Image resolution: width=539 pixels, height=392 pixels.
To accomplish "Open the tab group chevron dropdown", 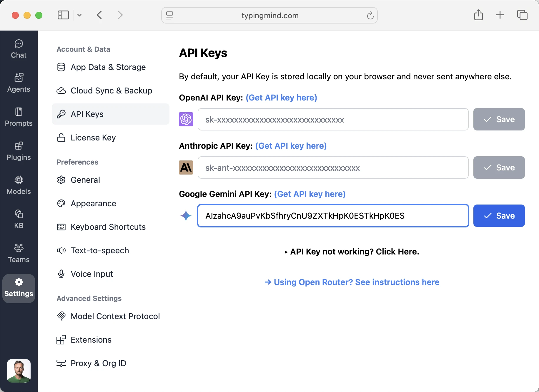I will pos(79,15).
